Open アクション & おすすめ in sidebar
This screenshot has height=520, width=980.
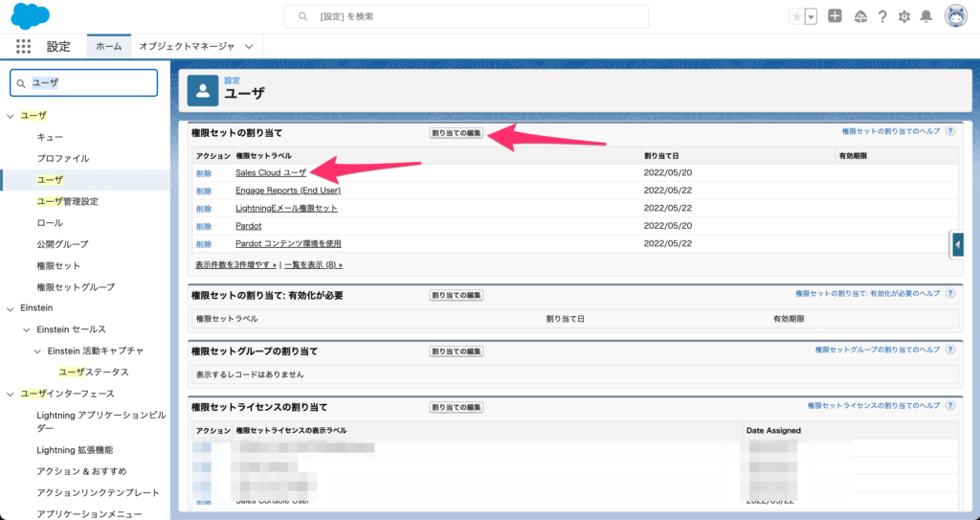[x=82, y=471]
